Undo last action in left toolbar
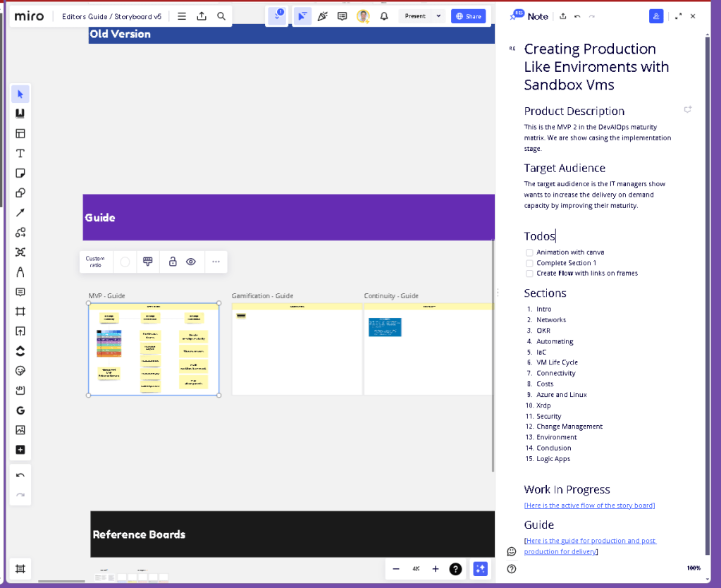The height and width of the screenshot is (588, 721). pos(20,475)
